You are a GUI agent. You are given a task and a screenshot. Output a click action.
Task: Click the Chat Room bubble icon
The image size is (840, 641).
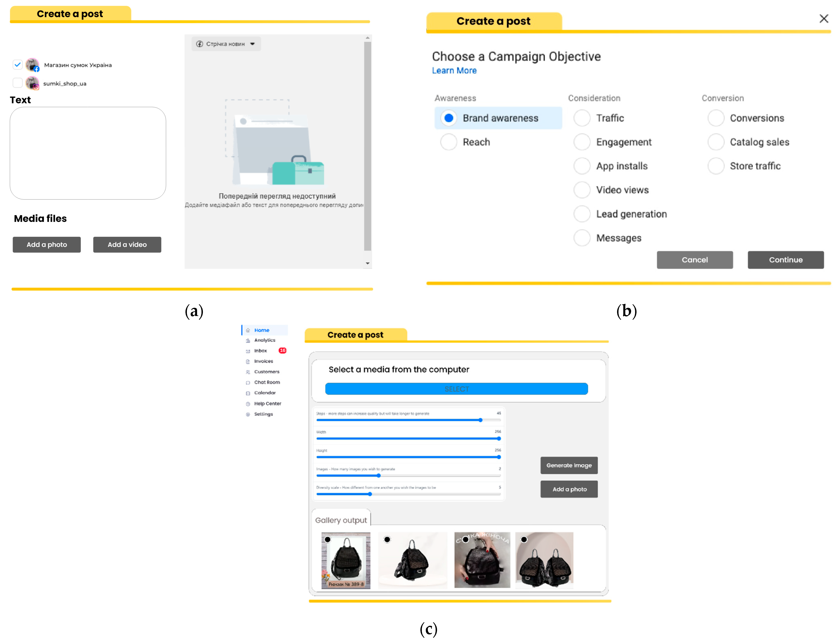click(x=248, y=382)
